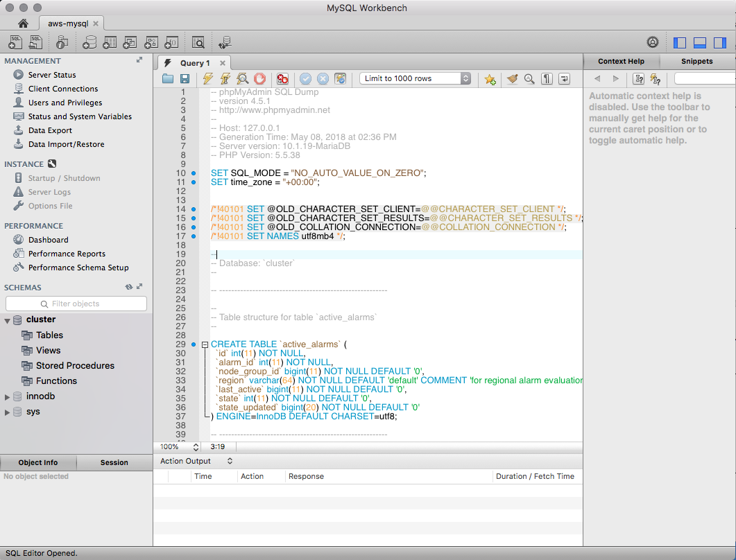Screen dimensions: 736x560
Task: Reconnect to the DBMS
Action: click(x=225, y=42)
